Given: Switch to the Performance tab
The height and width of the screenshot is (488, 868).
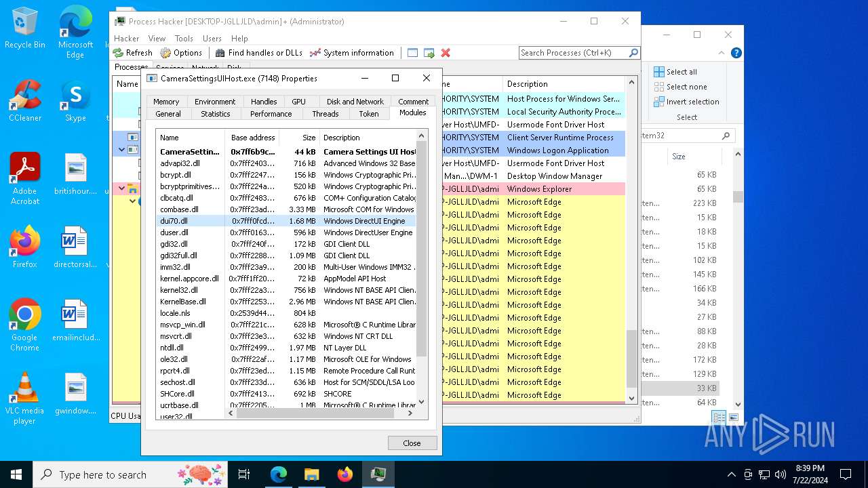Looking at the screenshot, I should pyautogui.click(x=271, y=114).
